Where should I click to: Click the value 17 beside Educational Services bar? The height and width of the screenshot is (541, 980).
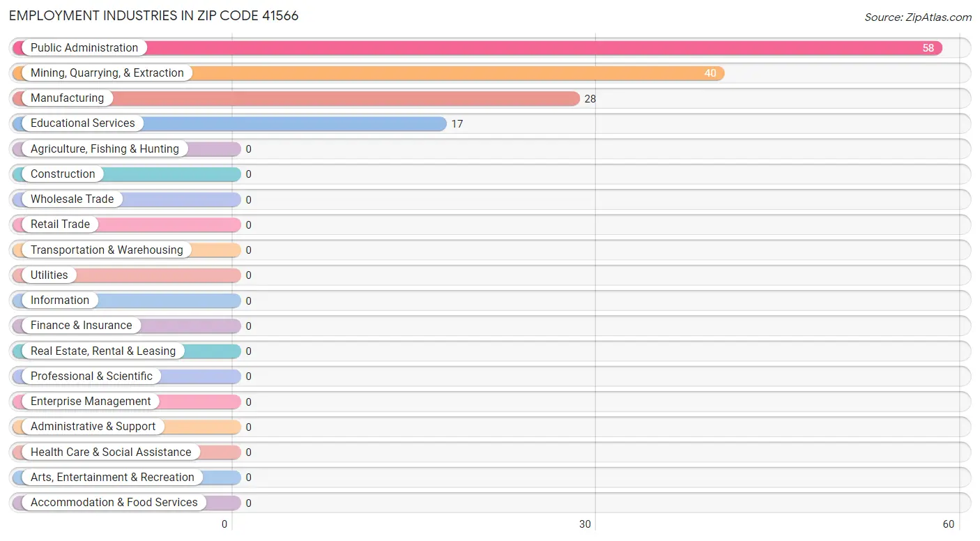[457, 124]
